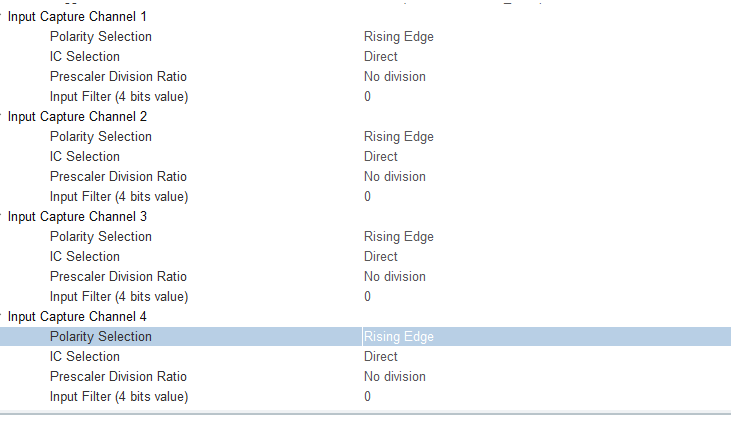
Task: Edit Channel 1 Input Filter value 0
Action: coord(368,97)
